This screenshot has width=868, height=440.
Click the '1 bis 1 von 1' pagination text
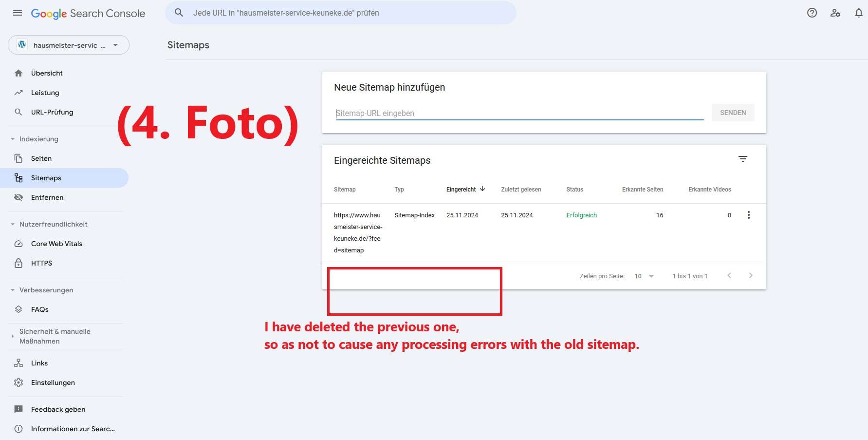[690, 276]
